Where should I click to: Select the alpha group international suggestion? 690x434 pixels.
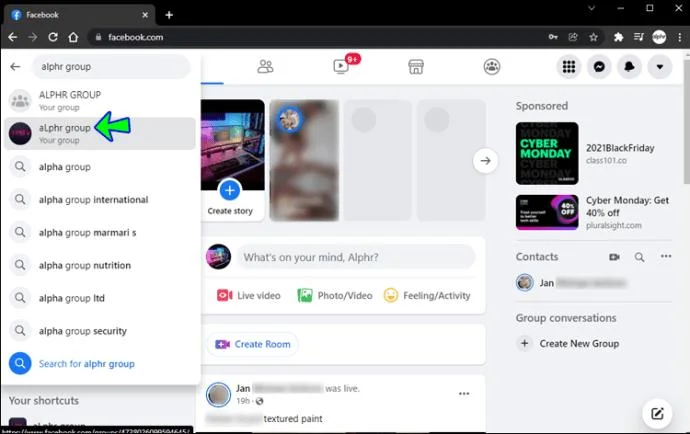pyautogui.click(x=100, y=200)
